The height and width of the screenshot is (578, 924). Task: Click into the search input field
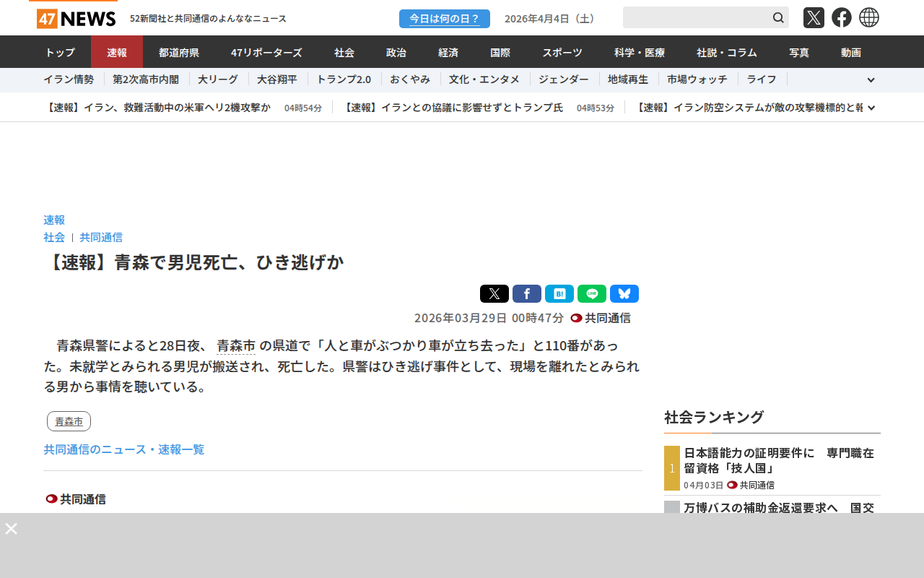[x=697, y=17]
